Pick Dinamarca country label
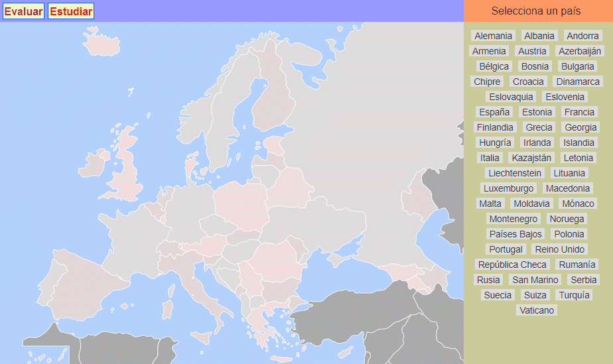 (578, 82)
